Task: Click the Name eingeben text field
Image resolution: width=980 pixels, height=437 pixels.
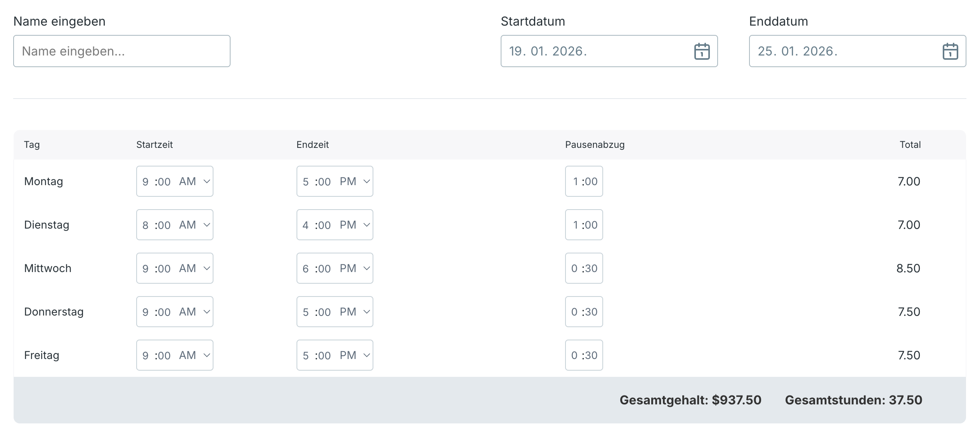Action: pos(121,51)
